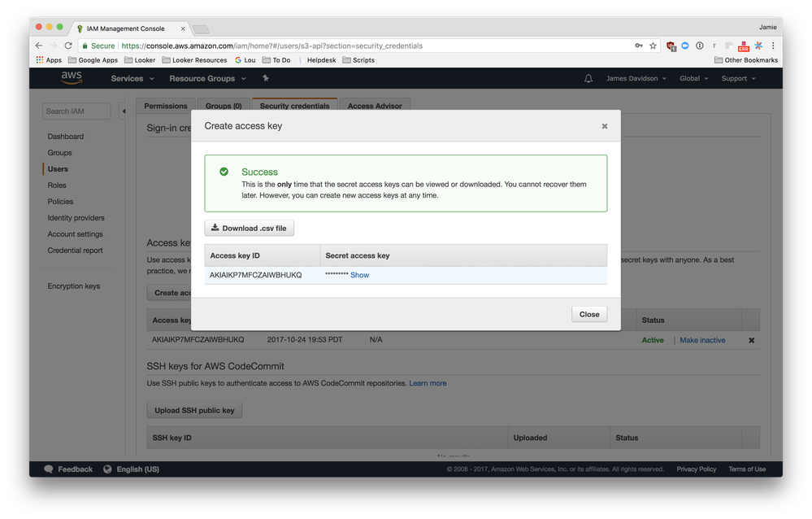This screenshot has width=812, height=519.
Task: Click the AWS logo home icon
Action: click(x=72, y=78)
